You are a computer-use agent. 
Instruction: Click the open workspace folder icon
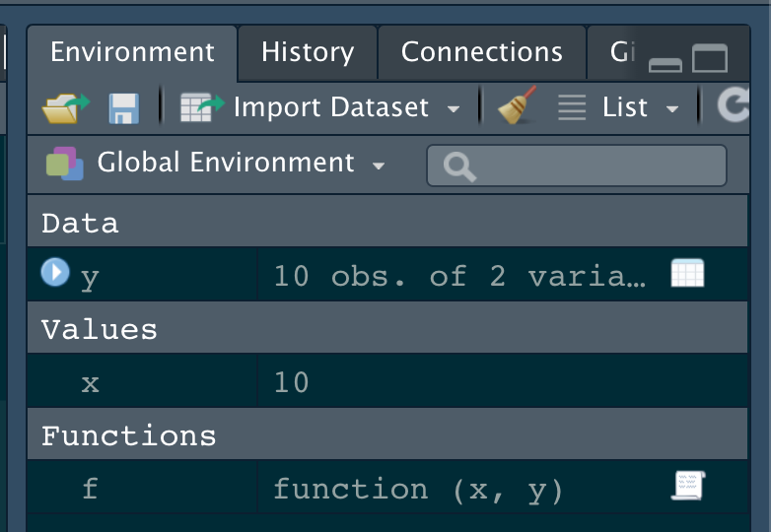pos(65,107)
